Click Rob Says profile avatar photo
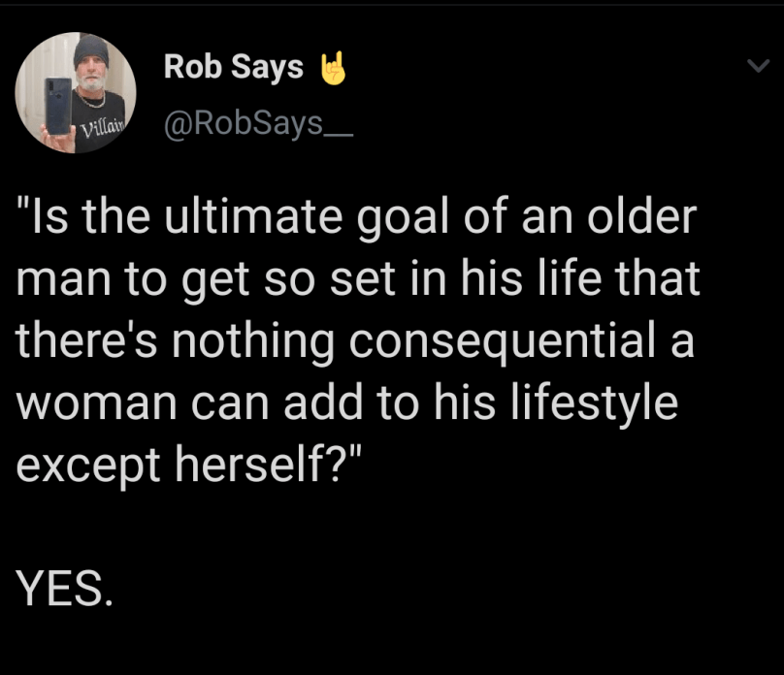 tap(76, 92)
